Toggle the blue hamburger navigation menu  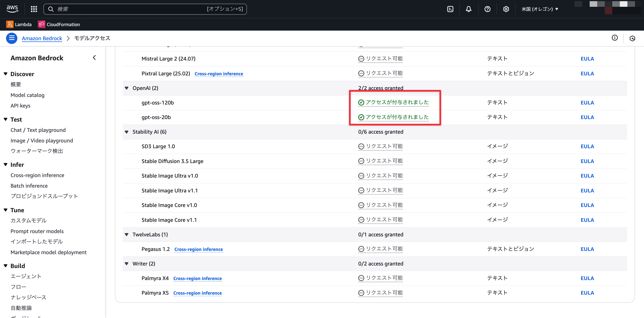12,38
